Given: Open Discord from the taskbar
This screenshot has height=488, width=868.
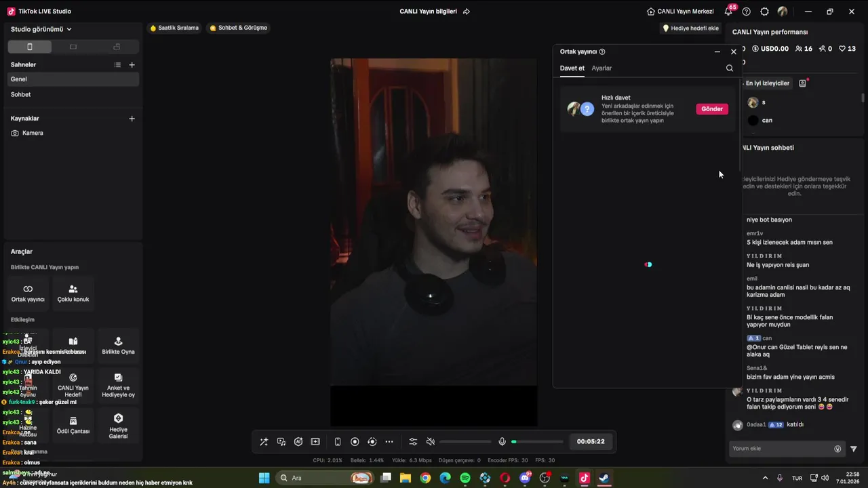Looking at the screenshot, I should pyautogui.click(x=525, y=478).
